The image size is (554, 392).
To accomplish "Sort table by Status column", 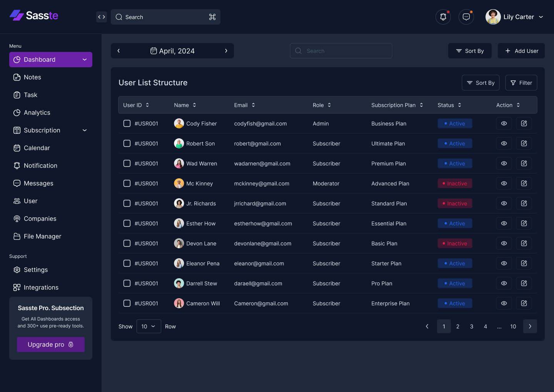I will click(459, 105).
